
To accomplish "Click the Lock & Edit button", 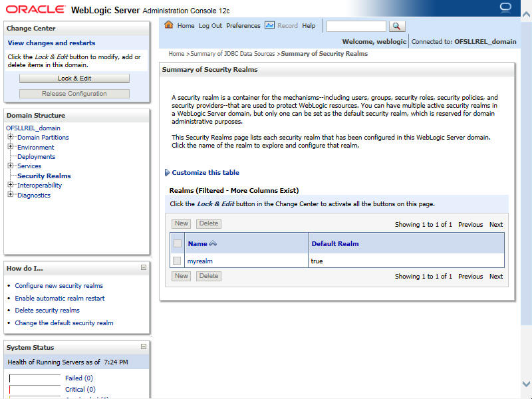I will coord(74,78).
